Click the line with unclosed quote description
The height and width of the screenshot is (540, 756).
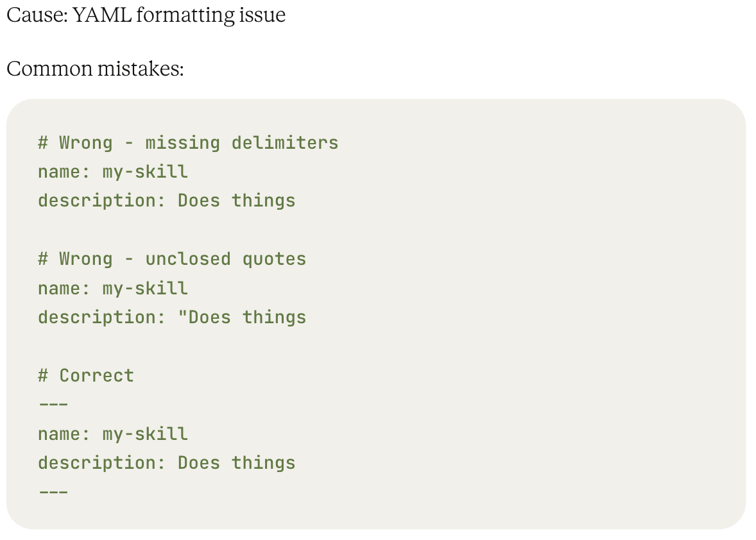pos(172,317)
